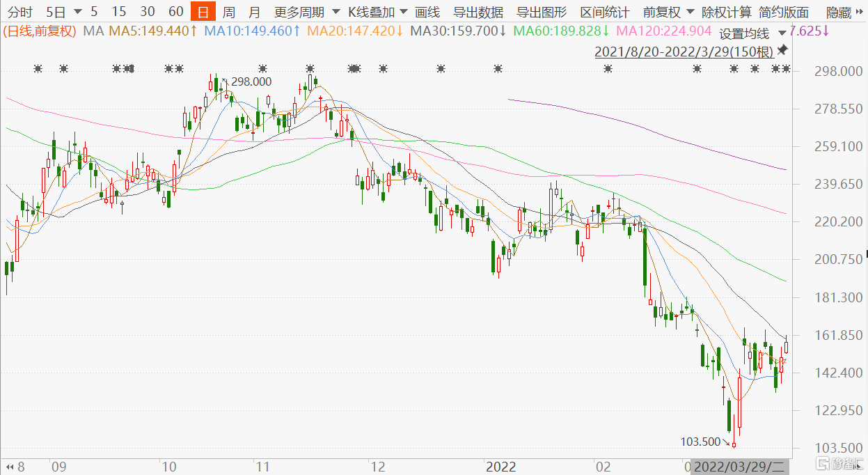Switch to the 分时 intraday view
The image size is (868, 475).
[x=21, y=12]
